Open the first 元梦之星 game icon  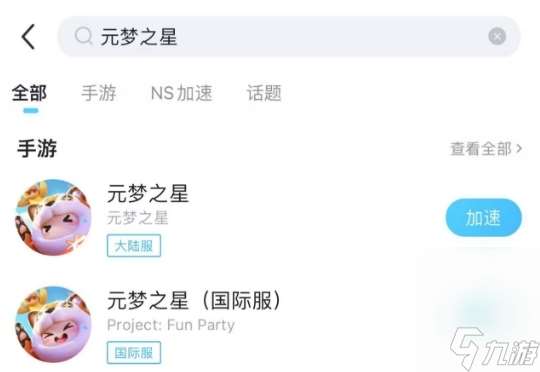click(x=53, y=217)
